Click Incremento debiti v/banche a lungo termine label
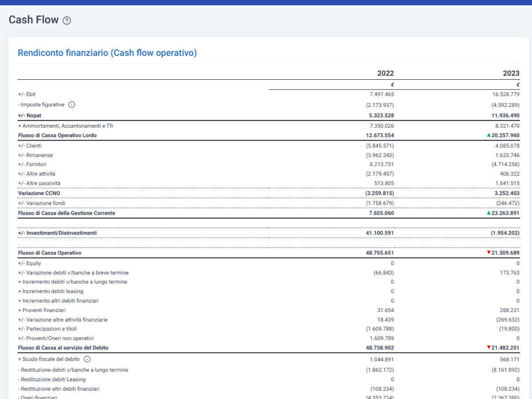Viewport: 532px width, 399px height. (x=72, y=282)
